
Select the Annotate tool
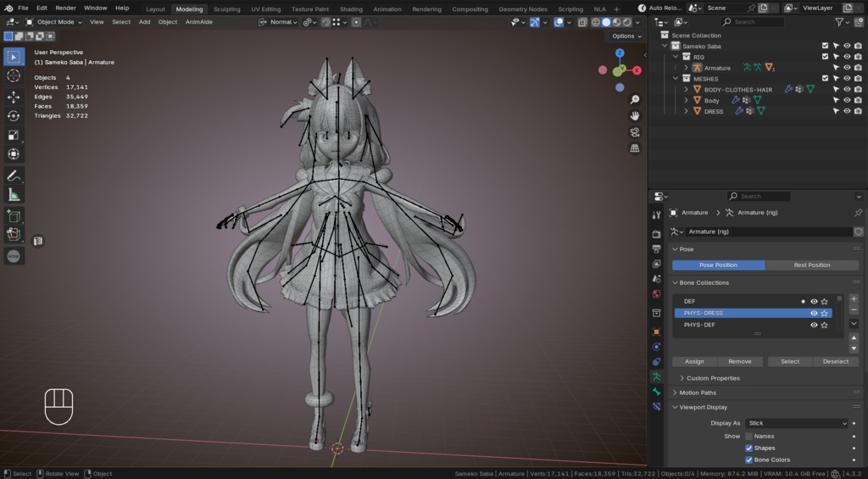[x=14, y=175]
